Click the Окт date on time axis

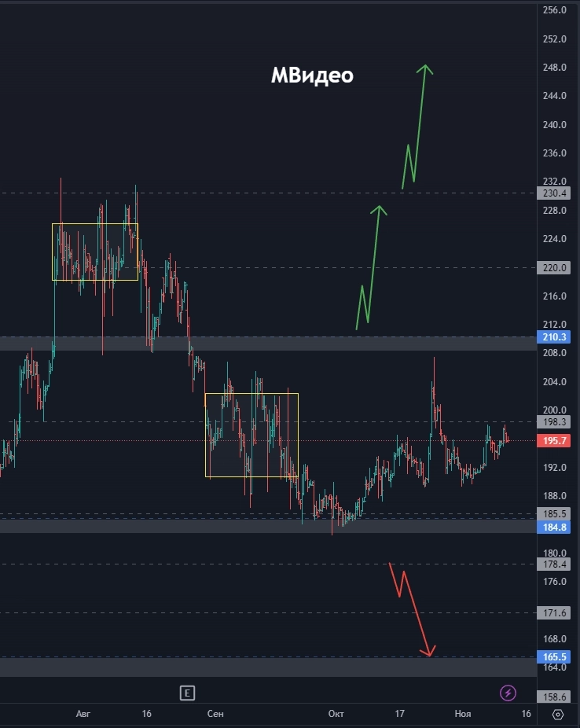336,714
